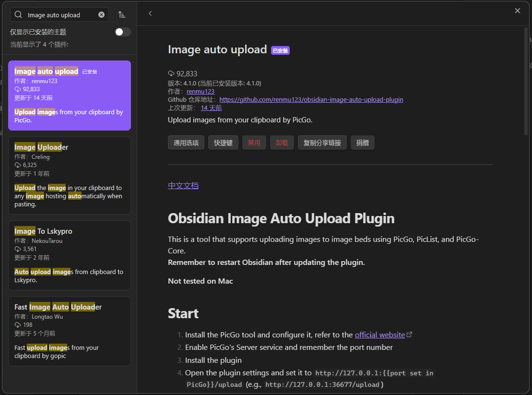Toggle 仅显示已安装的主题 switch
Viewport: 532px width, 395px height.
(x=122, y=31)
